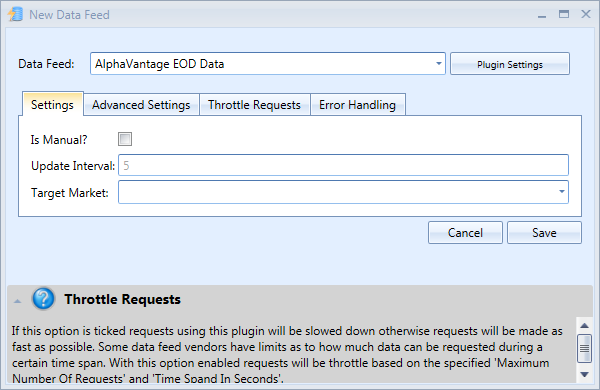
Task: Save the new data feed
Action: tap(544, 233)
